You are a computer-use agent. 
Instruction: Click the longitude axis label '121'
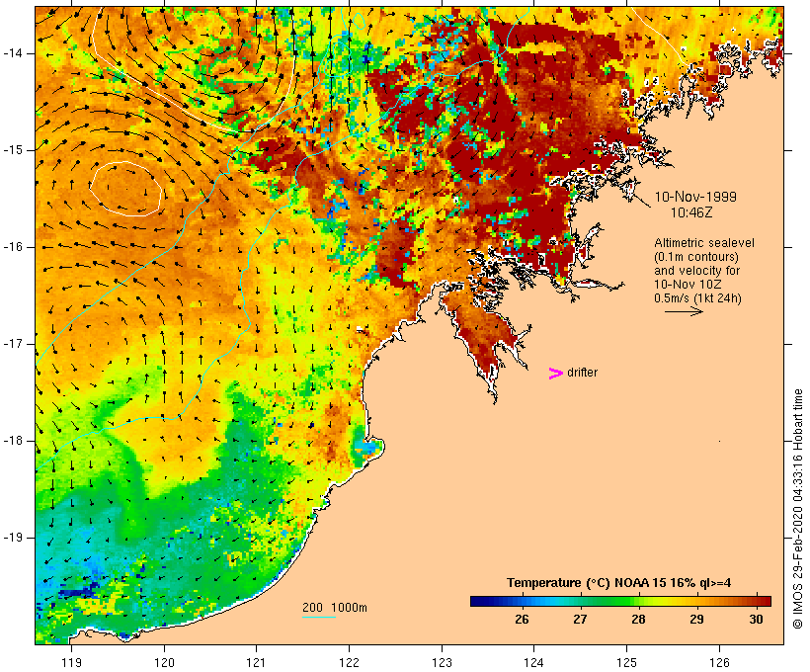coord(256,662)
